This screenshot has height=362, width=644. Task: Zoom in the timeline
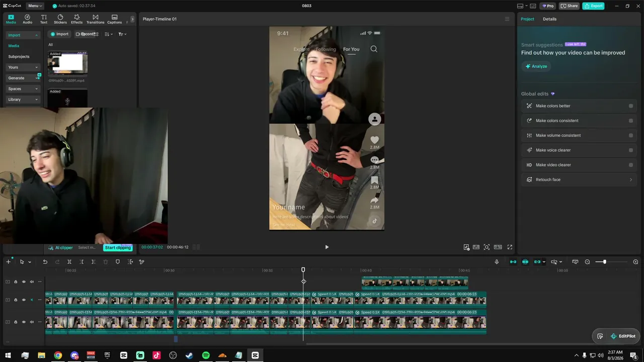pyautogui.click(x=635, y=262)
